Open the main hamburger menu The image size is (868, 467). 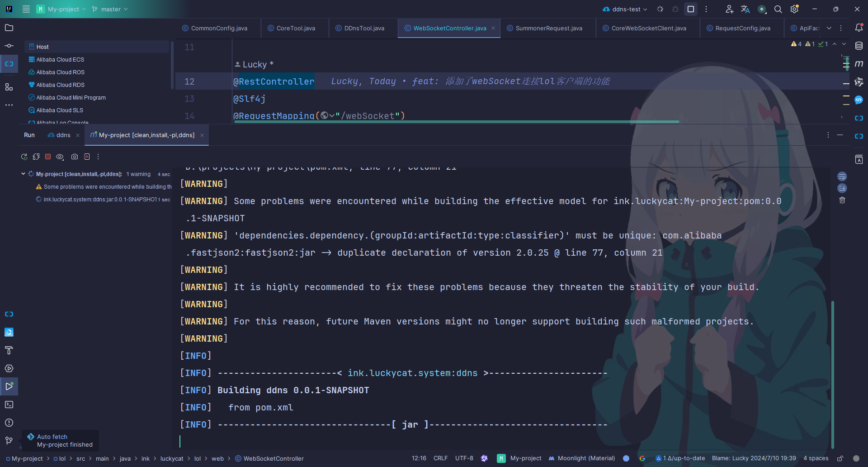(x=26, y=9)
